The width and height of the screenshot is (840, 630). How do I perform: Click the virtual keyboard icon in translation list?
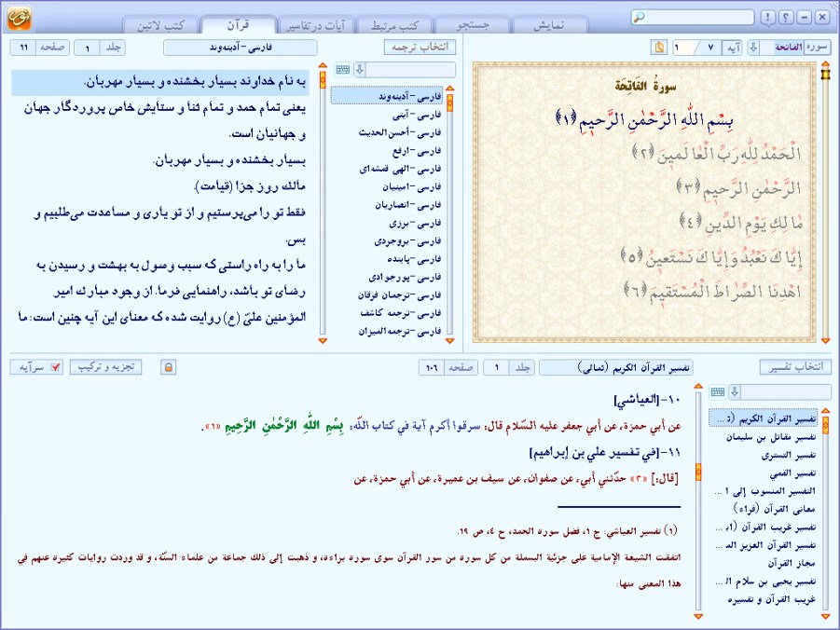[x=343, y=70]
